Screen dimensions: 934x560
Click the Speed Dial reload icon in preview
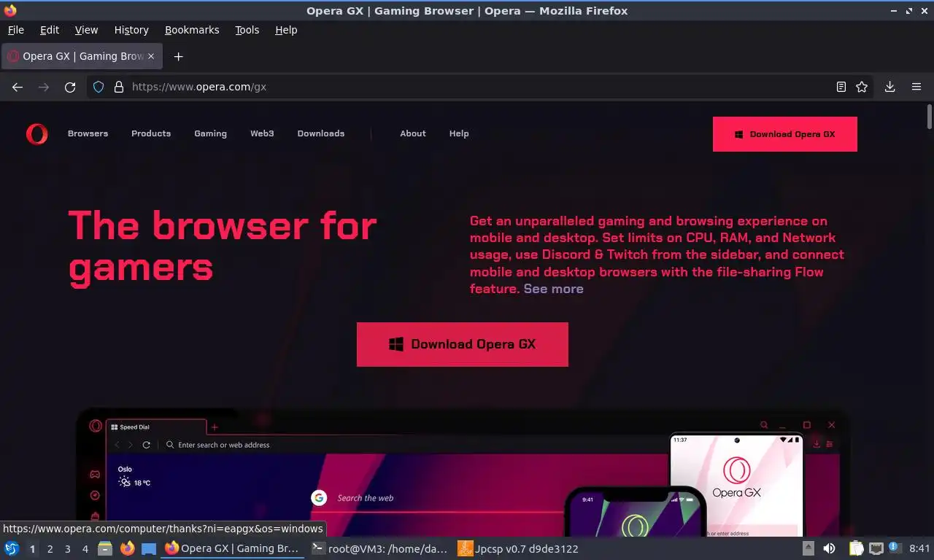coord(146,445)
